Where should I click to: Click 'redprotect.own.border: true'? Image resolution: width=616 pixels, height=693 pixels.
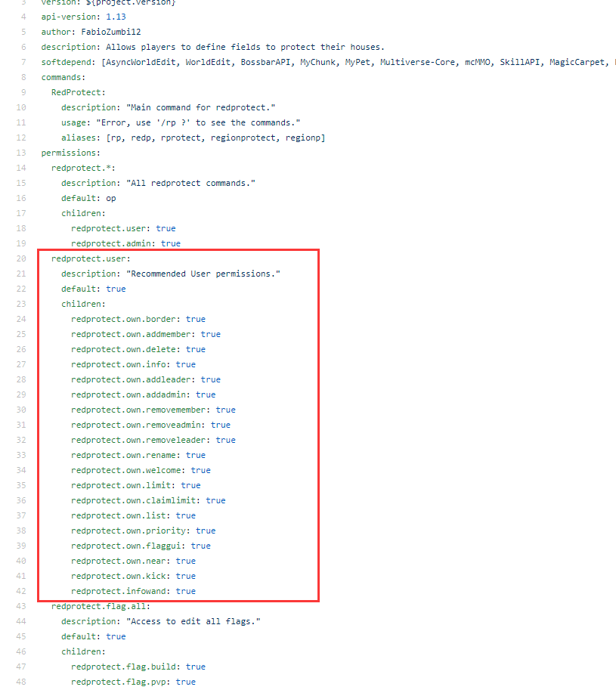tap(138, 319)
